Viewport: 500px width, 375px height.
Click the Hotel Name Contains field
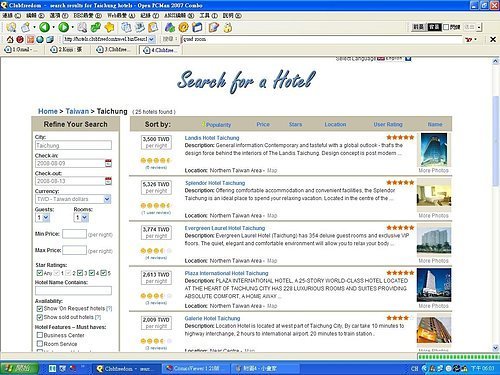[x=73, y=291]
